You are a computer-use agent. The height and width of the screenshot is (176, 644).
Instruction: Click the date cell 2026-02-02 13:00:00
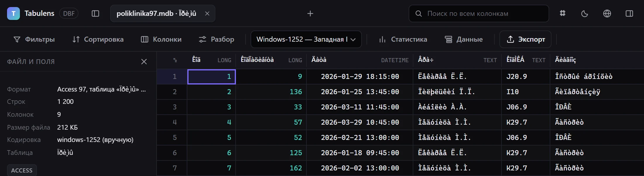[360, 168]
